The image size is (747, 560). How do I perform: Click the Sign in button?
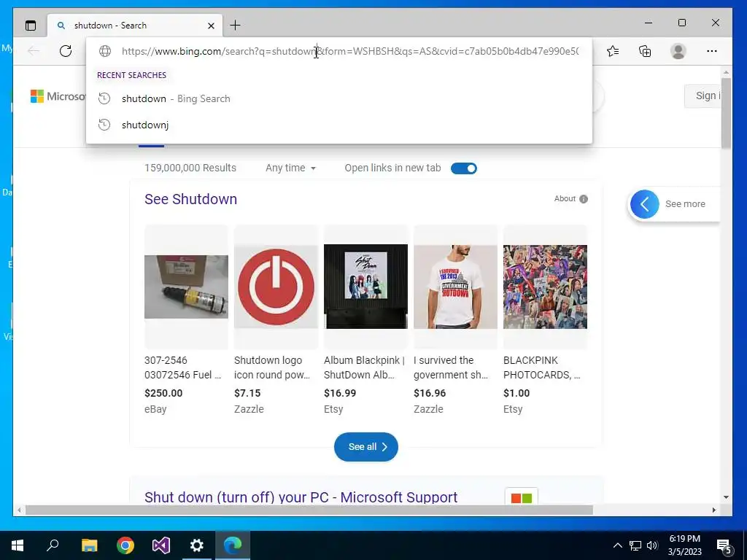point(703,96)
